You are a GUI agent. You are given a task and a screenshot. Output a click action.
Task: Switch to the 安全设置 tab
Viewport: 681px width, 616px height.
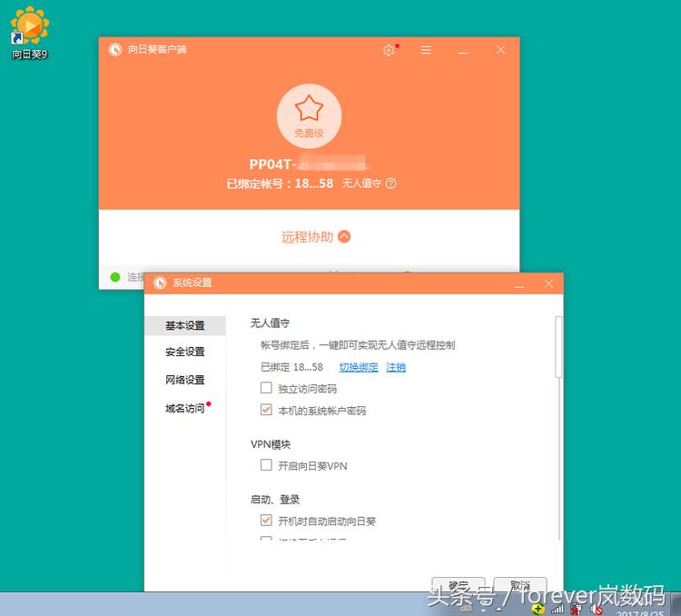coord(185,352)
